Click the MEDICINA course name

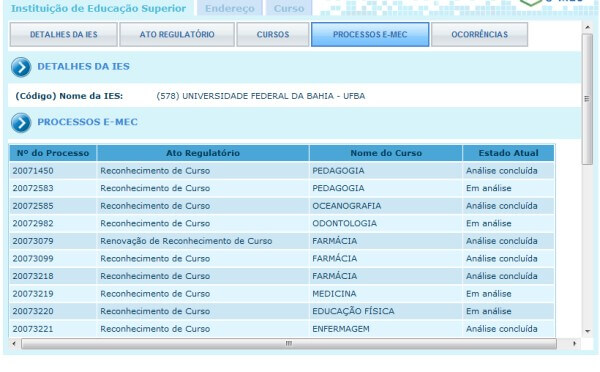[334, 294]
